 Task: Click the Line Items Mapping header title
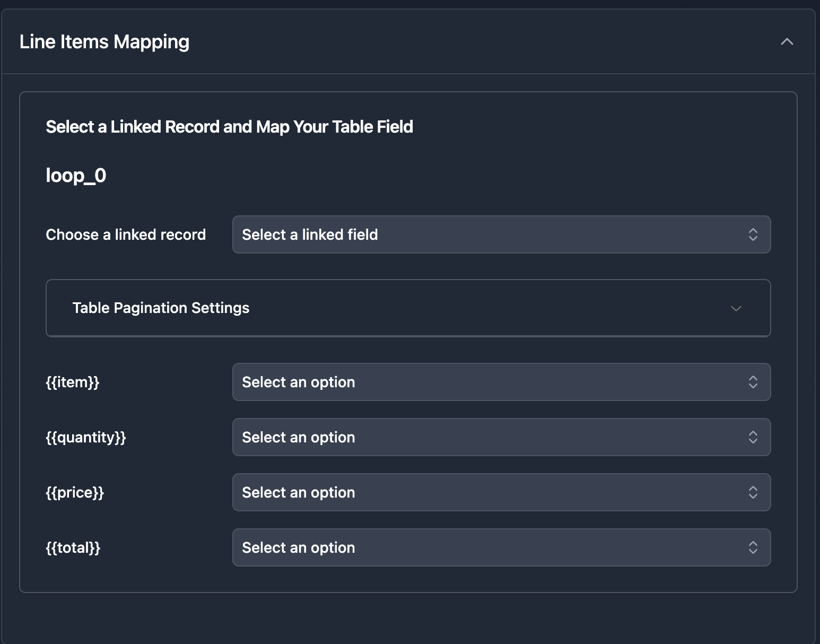point(104,41)
